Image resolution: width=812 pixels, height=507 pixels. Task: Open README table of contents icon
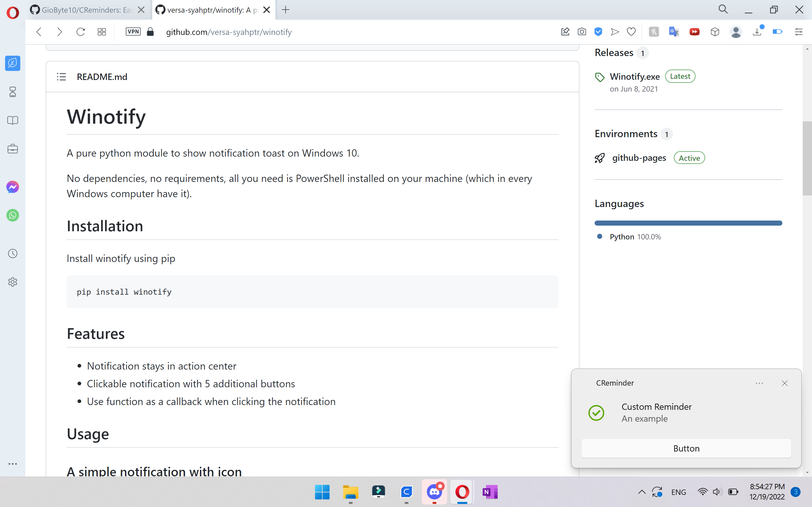[x=61, y=77]
